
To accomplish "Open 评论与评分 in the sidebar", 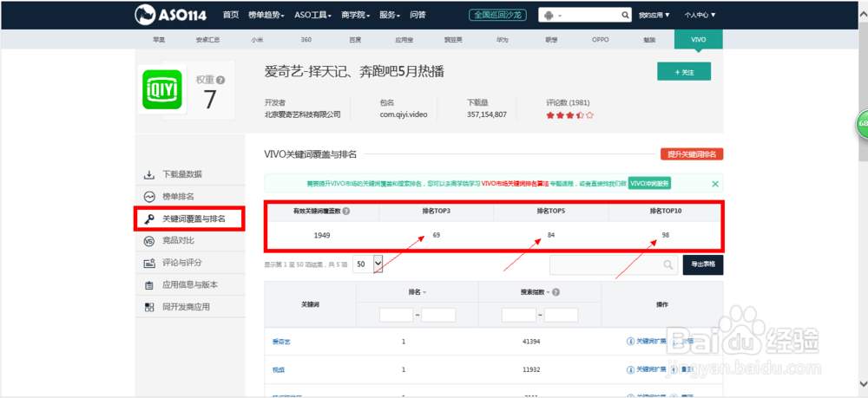I will click(x=182, y=263).
